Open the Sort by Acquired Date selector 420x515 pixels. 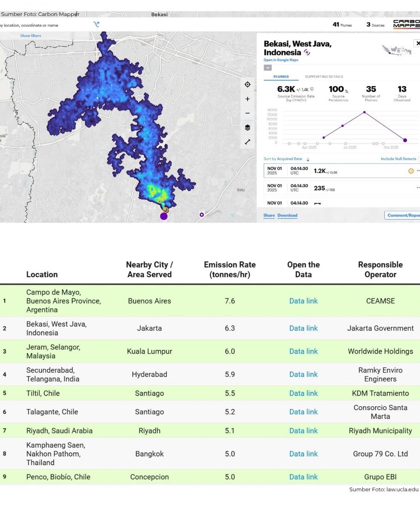pos(283,159)
